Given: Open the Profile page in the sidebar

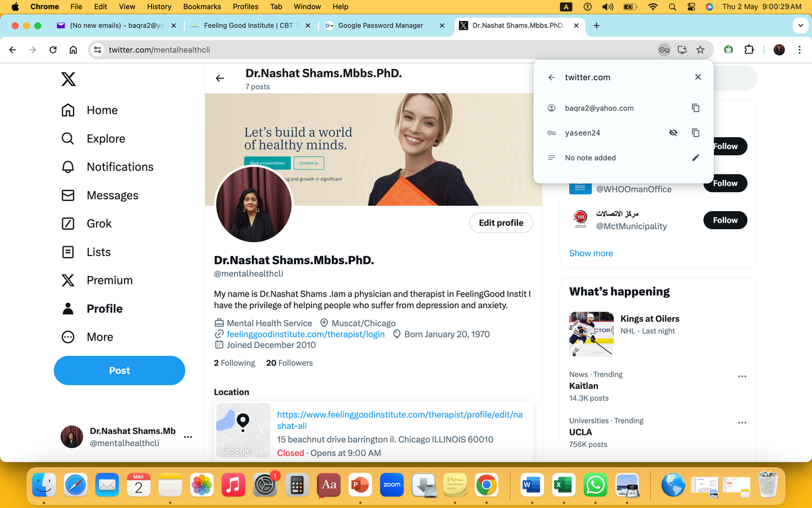Looking at the screenshot, I should click(92, 309).
